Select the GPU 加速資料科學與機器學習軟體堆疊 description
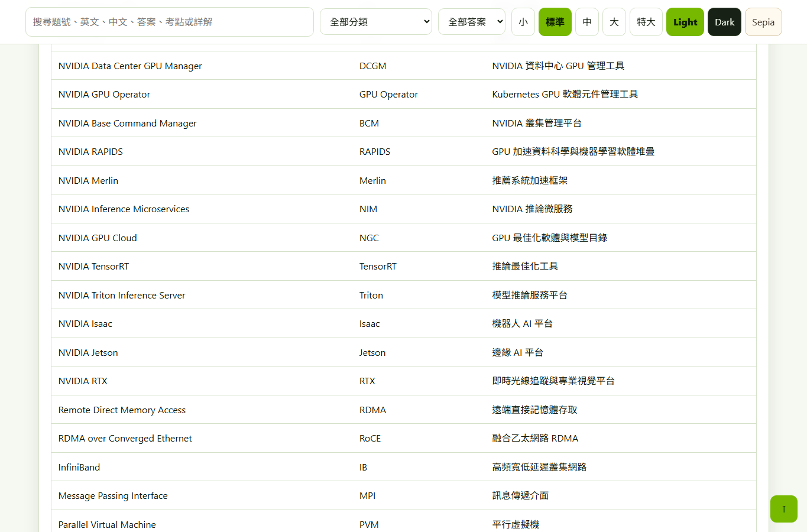This screenshot has width=807, height=532. (573, 152)
